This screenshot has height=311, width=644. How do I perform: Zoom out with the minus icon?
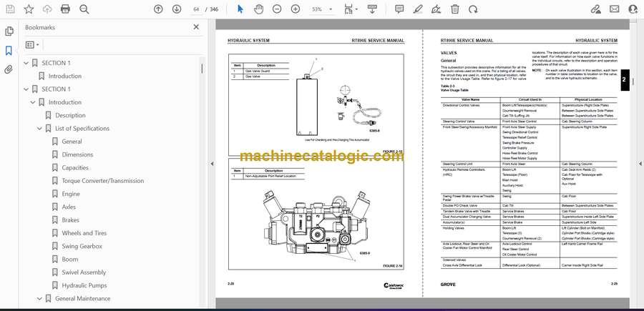tap(278, 9)
